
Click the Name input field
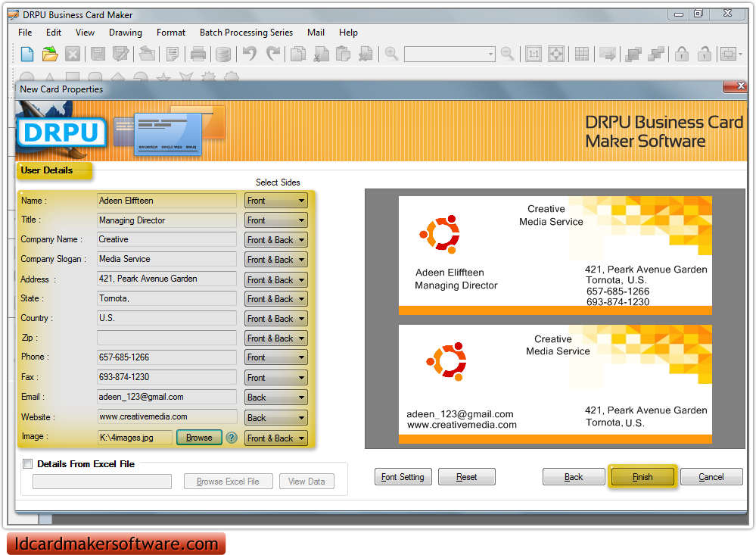(166, 201)
